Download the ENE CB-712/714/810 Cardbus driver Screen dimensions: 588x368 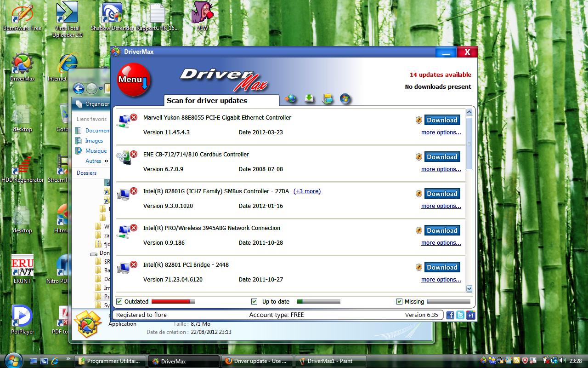coord(442,157)
